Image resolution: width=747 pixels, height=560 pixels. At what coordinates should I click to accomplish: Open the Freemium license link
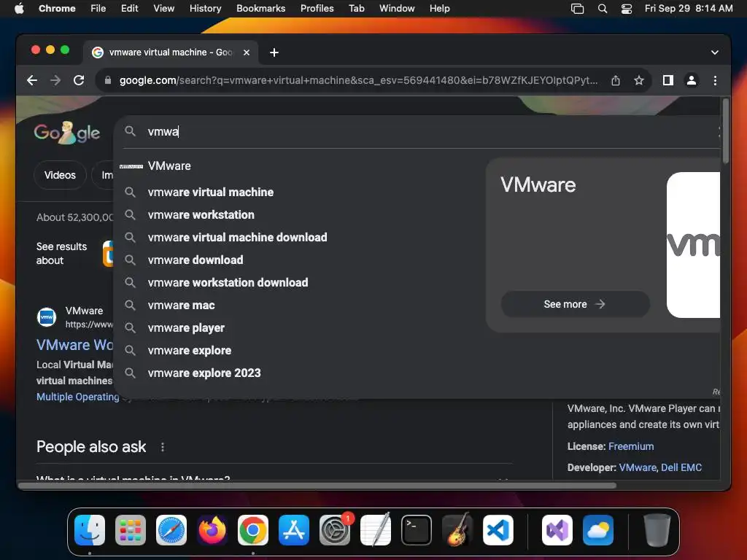click(x=631, y=446)
